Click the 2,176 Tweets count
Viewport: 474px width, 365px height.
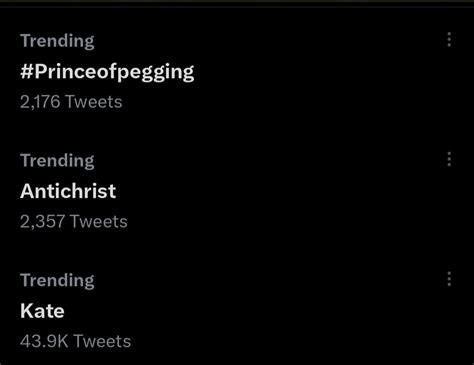click(71, 102)
